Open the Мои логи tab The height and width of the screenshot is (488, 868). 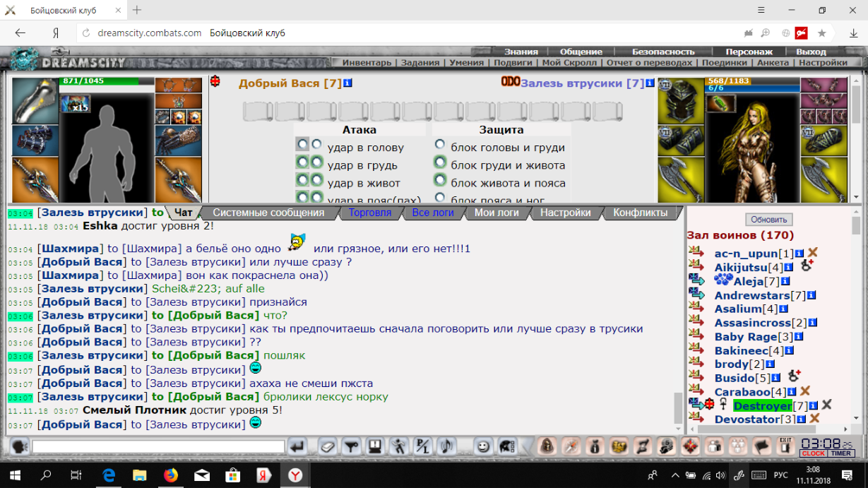tap(497, 213)
